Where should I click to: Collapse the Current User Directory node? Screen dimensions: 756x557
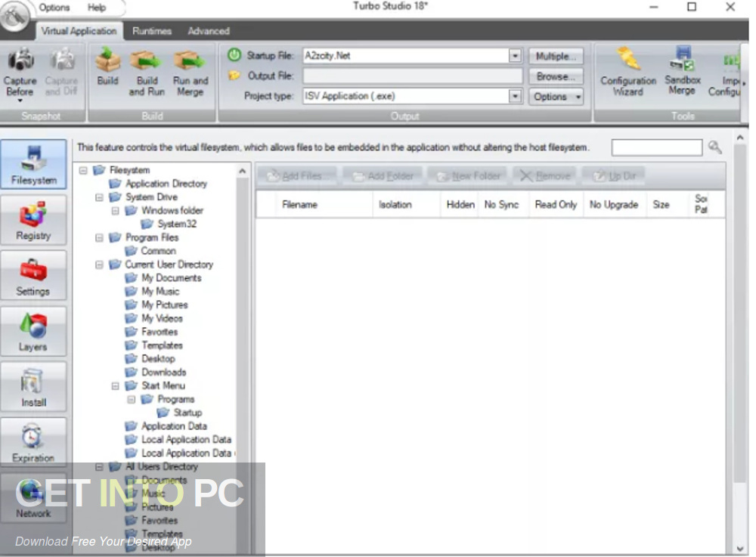(x=99, y=265)
